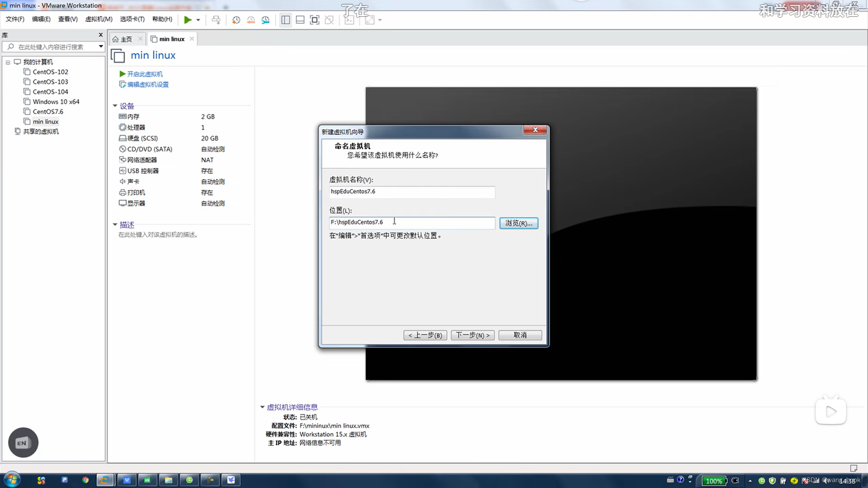Click the unity mode toolbar icon
Viewport: 868px width, 488px height.
329,20
